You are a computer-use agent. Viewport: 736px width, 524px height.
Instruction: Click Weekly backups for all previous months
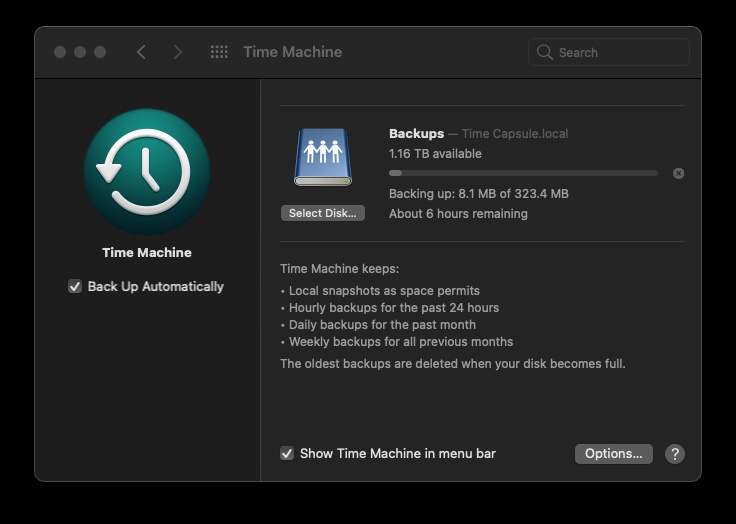[x=401, y=342]
